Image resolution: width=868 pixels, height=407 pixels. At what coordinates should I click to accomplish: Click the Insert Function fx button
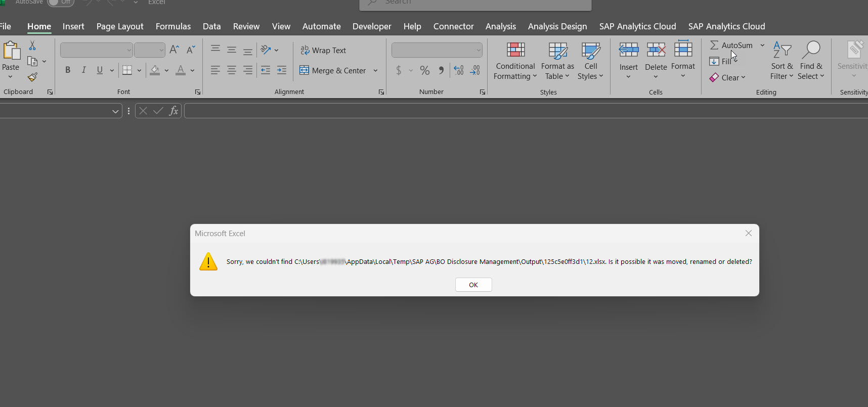point(173,111)
